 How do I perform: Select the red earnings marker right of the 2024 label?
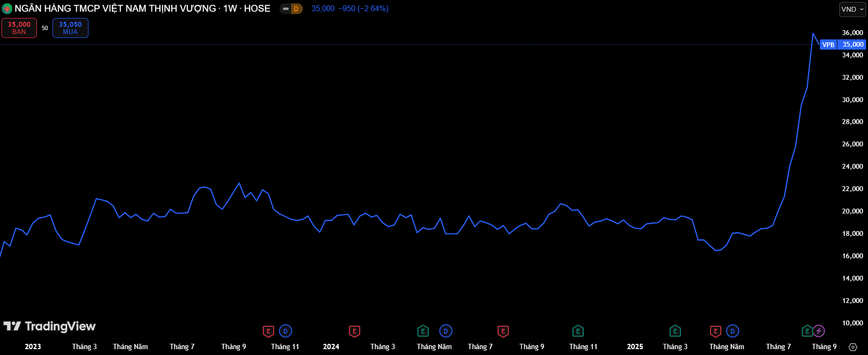(x=354, y=331)
